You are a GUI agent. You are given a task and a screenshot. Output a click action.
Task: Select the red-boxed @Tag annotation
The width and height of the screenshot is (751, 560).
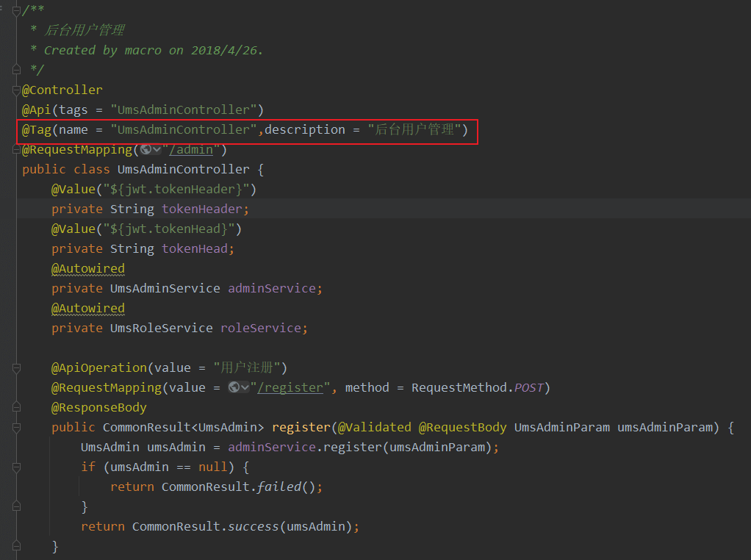click(x=242, y=129)
